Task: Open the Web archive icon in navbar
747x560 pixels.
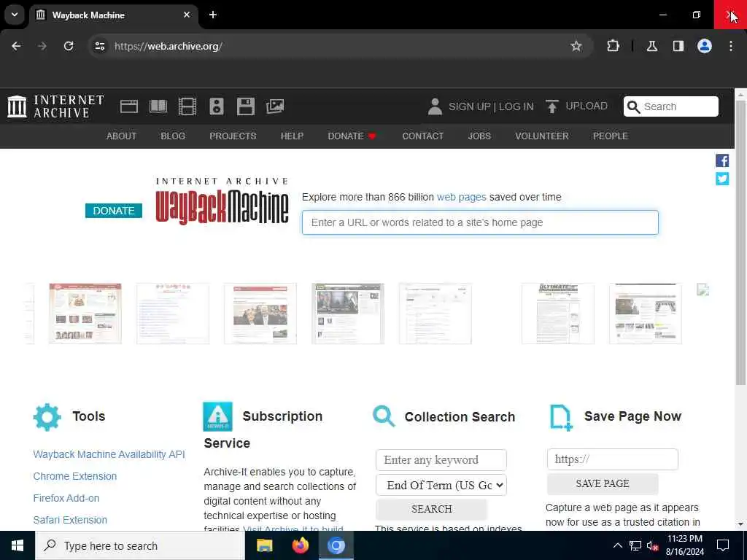Action: tap(128, 106)
